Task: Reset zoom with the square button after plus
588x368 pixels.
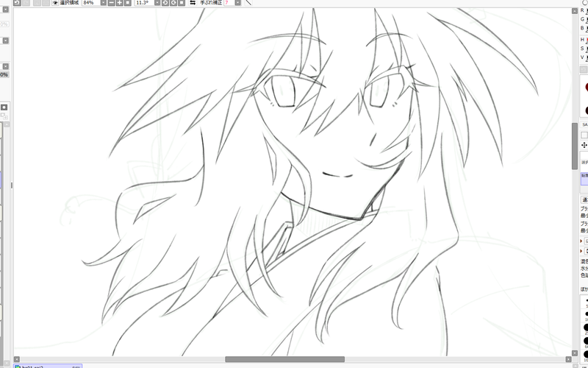Action: 127,2
